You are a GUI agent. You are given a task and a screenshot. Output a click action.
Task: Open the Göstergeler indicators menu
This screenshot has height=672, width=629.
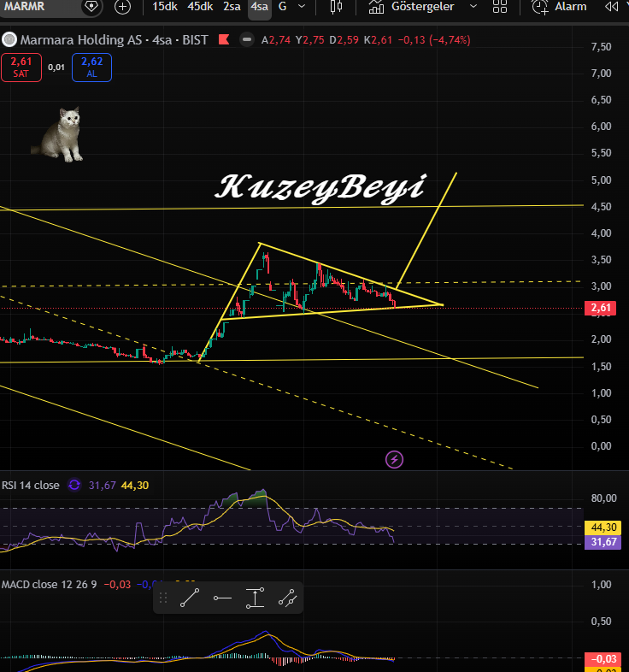pos(411,7)
